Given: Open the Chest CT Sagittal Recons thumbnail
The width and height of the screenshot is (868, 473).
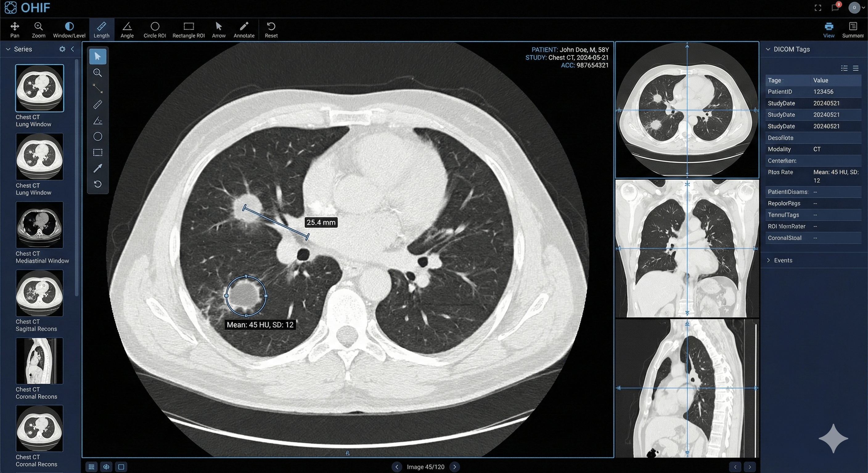Looking at the screenshot, I should click(x=39, y=293).
